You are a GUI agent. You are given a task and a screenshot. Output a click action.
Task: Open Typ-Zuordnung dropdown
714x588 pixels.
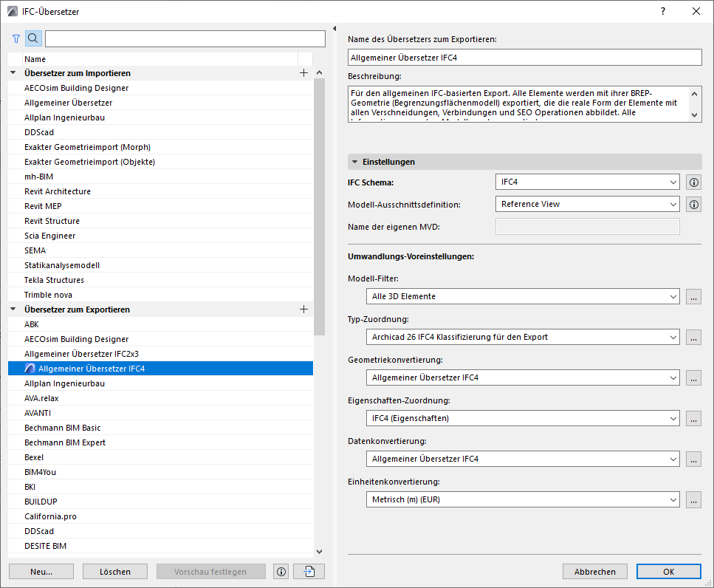coord(522,337)
